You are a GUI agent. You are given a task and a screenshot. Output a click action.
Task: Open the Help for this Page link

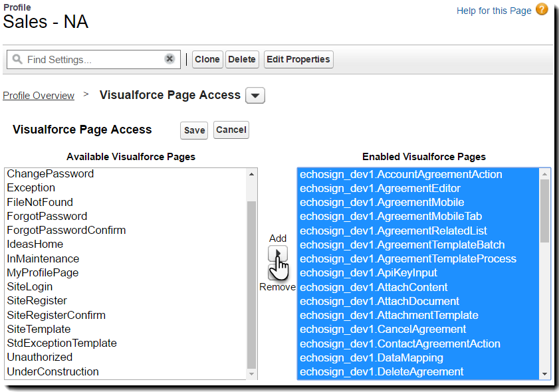[x=494, y=11]
